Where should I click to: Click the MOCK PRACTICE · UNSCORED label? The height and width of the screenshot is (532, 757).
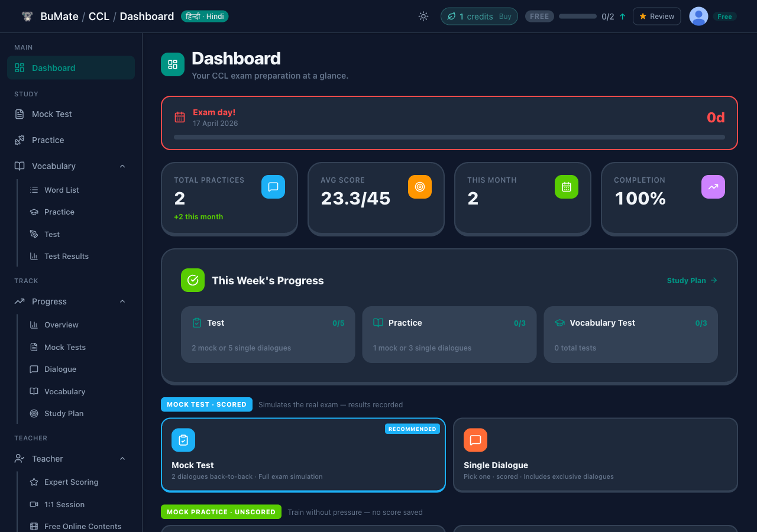click(221, 512)
